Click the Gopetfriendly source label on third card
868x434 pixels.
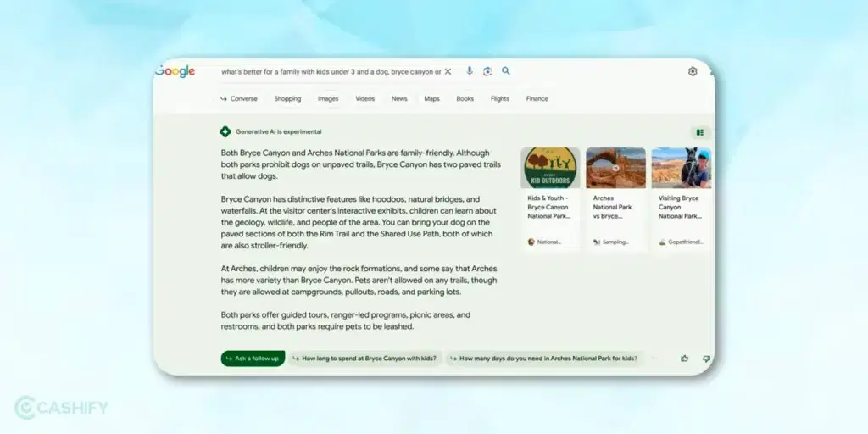(681, 242)
